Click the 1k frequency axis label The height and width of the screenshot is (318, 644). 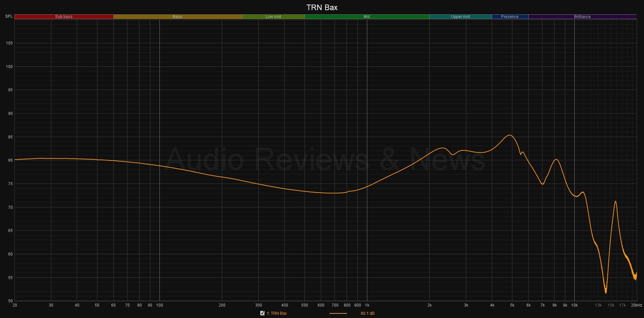(x=367, y=305)
